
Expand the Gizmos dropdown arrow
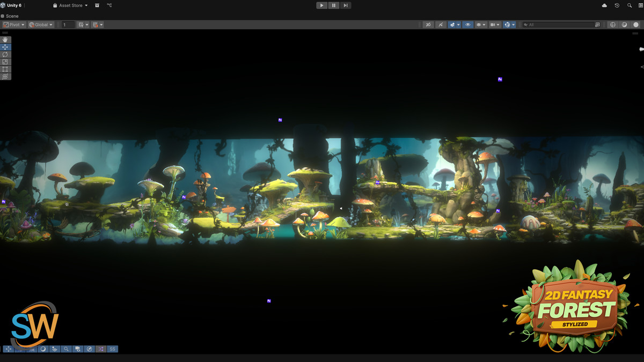coord(514,24)
